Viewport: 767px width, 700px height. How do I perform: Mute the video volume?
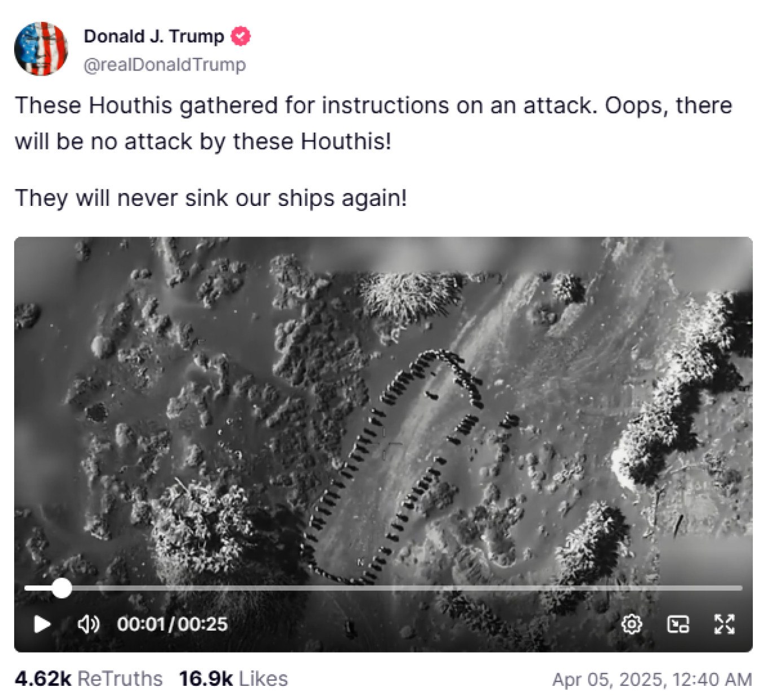coord(89,624)
